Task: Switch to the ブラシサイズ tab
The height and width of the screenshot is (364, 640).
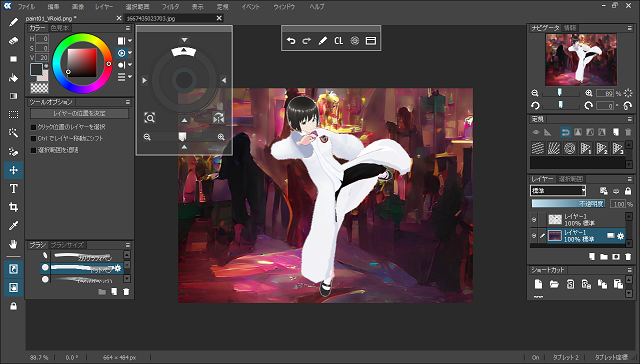Action: point(67,245)
